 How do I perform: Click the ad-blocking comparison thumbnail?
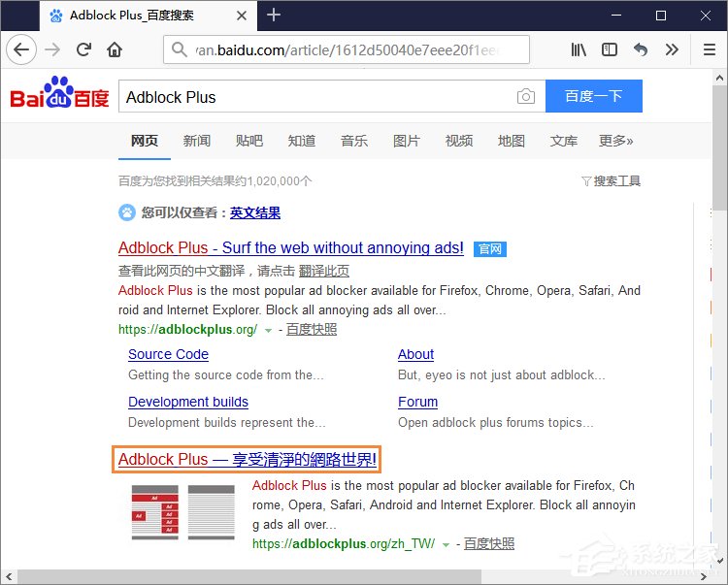point(182,512)
